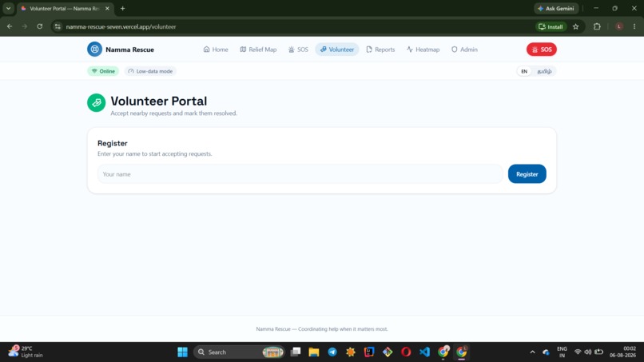The width and height of the screenshot is (644, 362).
Task: Switch language to EN
Action: pos(524,71)
